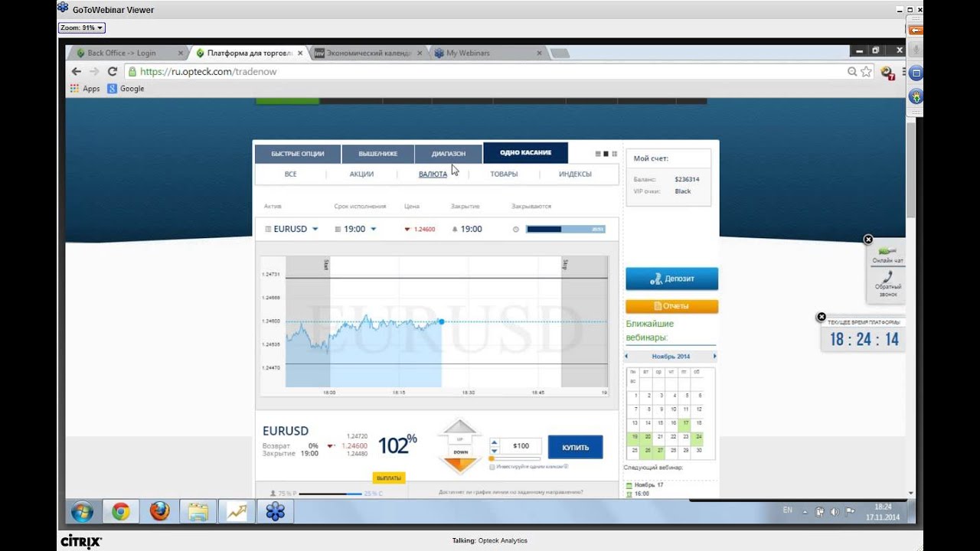The image size is (980, 551).
Task: Reload the opteck page
Action: click(x=113, y=71)
